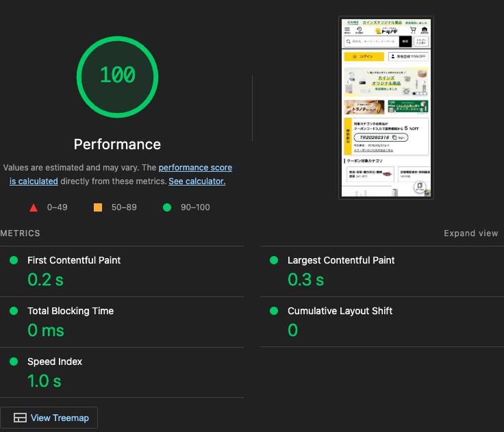Click search field in page thumbnail
The image size is (504, 432).
[371, 42]
